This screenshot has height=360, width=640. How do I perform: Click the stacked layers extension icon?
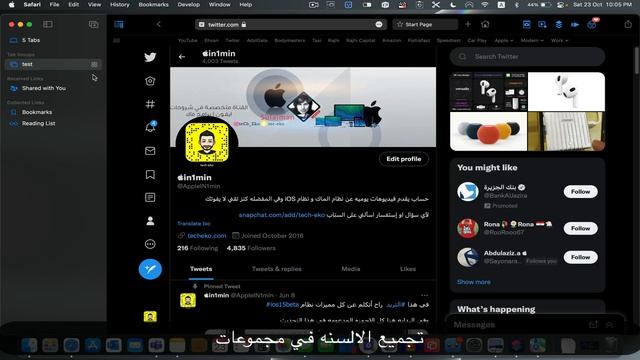point(559,24)
